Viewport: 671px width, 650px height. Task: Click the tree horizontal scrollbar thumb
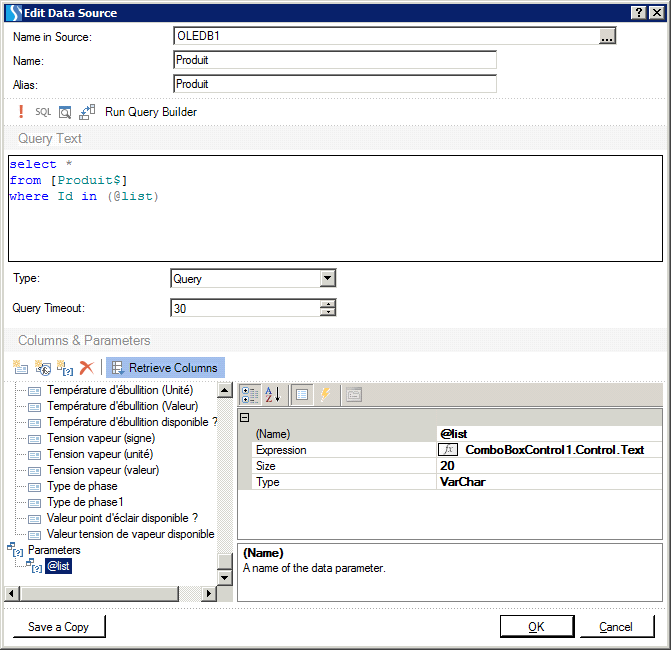click(x=100, y=594)
